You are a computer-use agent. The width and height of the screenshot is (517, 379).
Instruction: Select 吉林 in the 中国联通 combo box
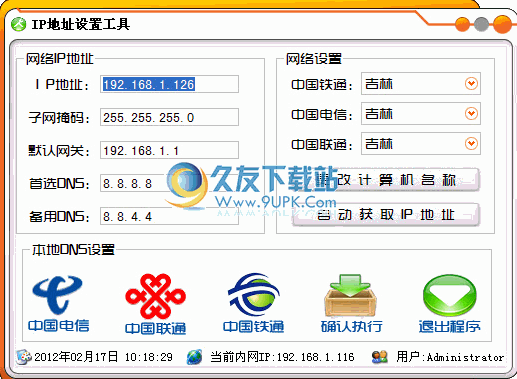(x=379, y=144)
